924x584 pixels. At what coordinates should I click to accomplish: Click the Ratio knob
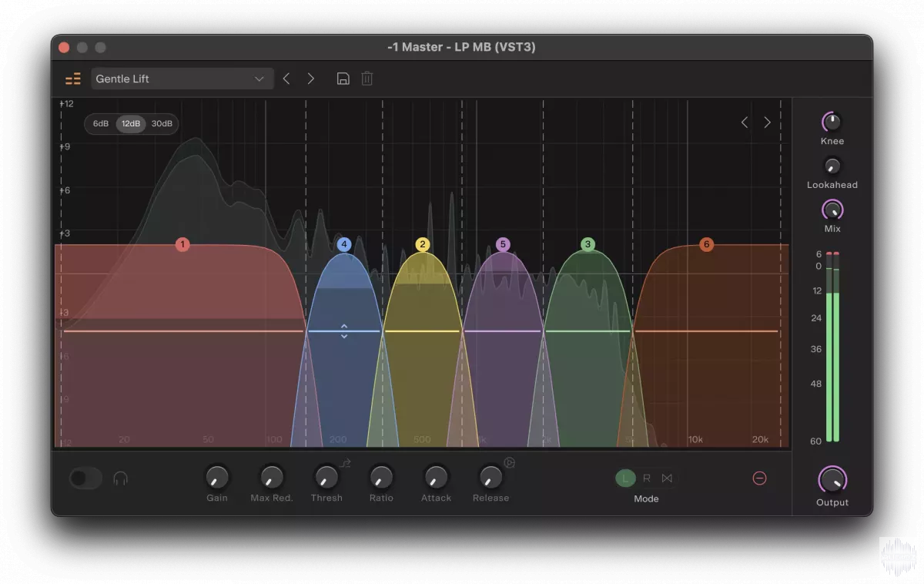click(x=381, y=478)
